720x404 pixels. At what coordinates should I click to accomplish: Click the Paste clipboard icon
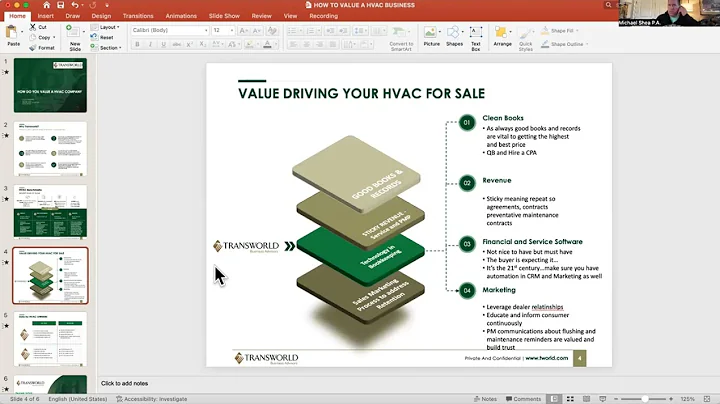tap(11, 33)
